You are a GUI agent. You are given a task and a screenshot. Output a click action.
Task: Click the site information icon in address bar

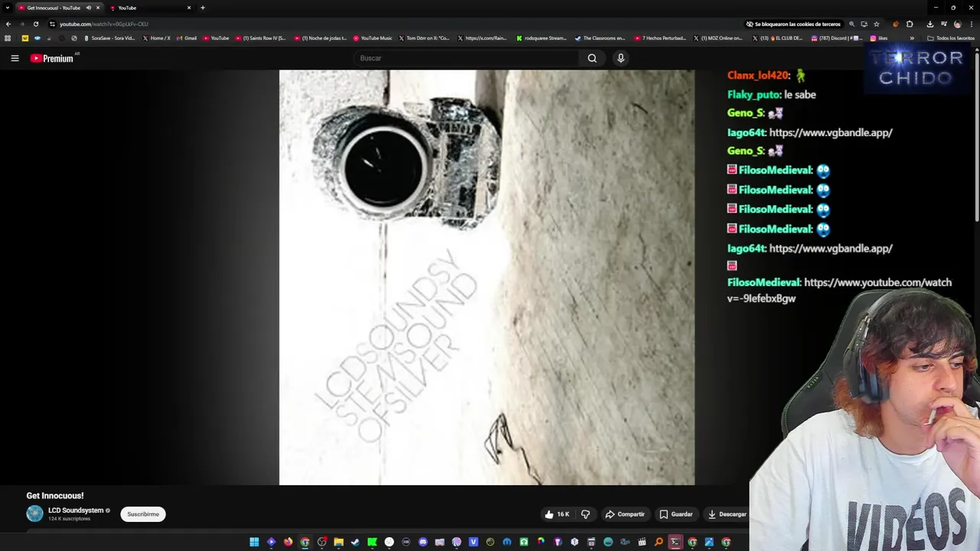(x=52, y=24)
